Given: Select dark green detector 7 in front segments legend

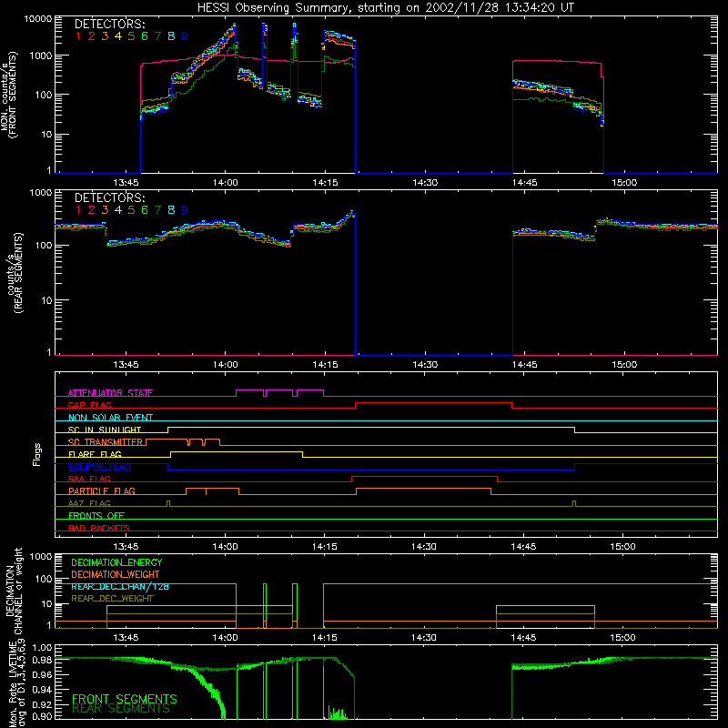Looking at the screenshot, I should pos(157,36).
